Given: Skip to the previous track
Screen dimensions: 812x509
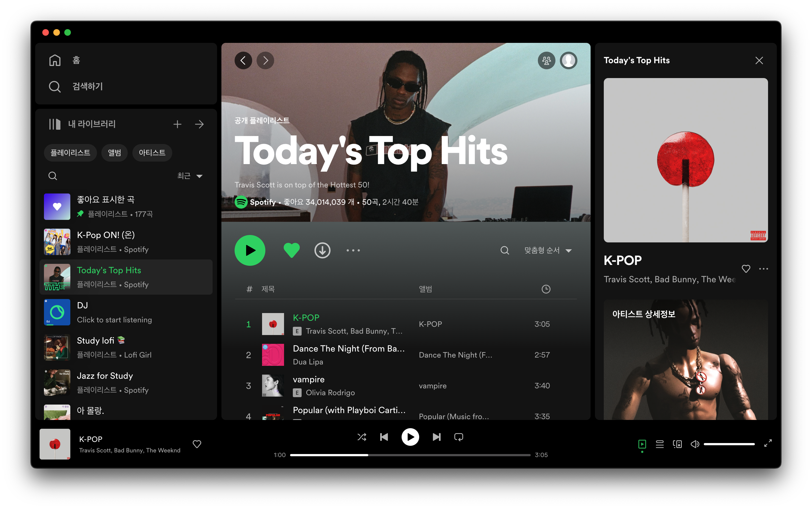Looking at the screenshot, I should point(384,437).
